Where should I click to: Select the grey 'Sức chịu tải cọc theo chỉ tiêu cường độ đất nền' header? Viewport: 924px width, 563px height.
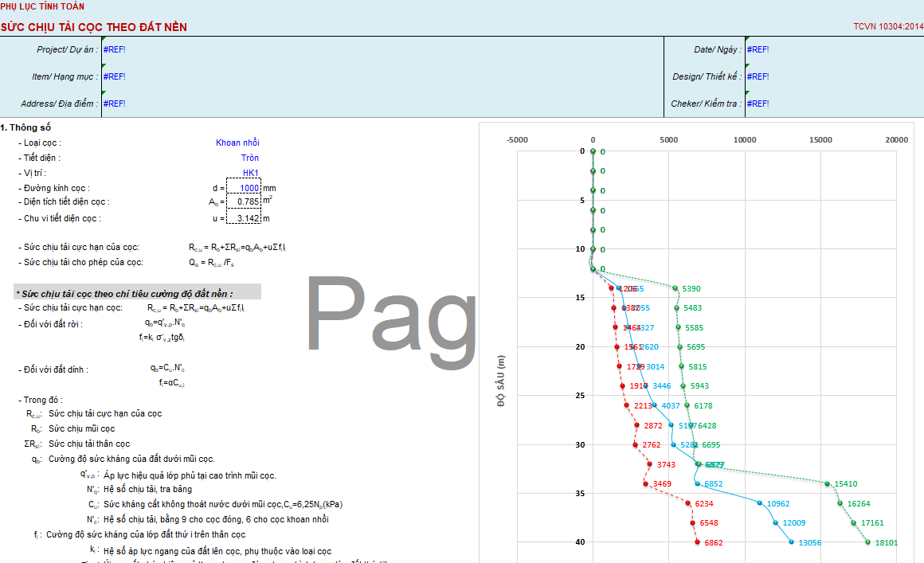click(137, 293)
